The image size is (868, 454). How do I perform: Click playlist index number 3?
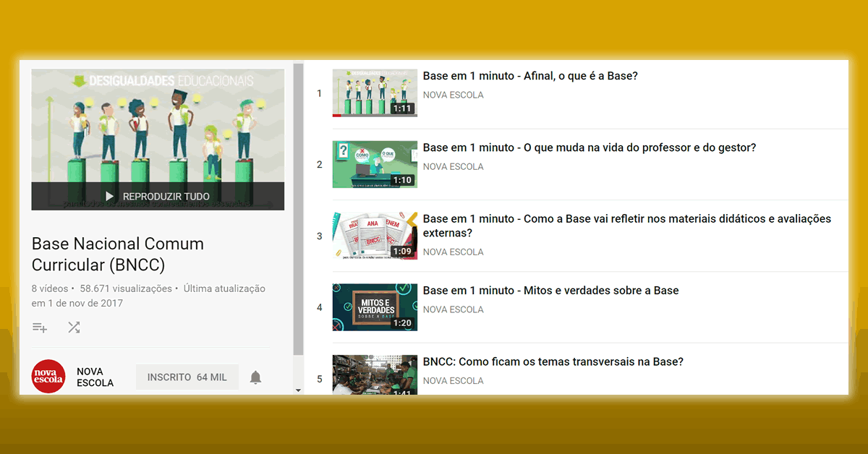[x=320, y=236]
